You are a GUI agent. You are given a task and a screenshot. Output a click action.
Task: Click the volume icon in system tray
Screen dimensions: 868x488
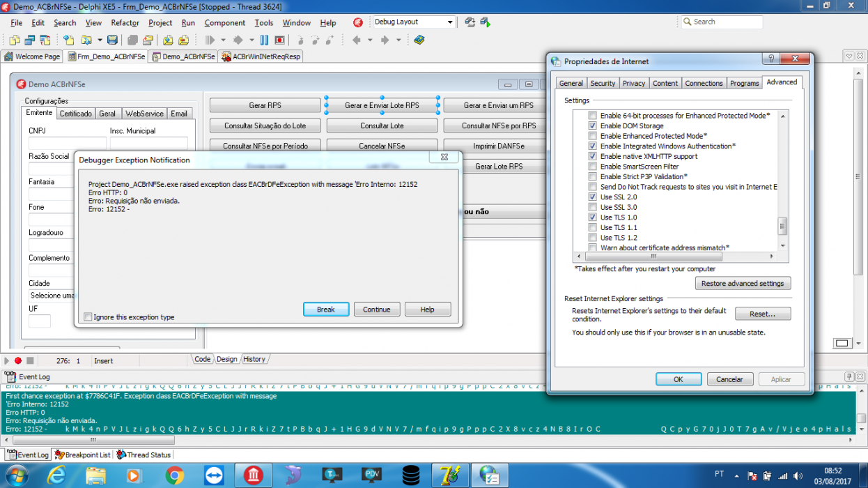[x=798, y=477]
